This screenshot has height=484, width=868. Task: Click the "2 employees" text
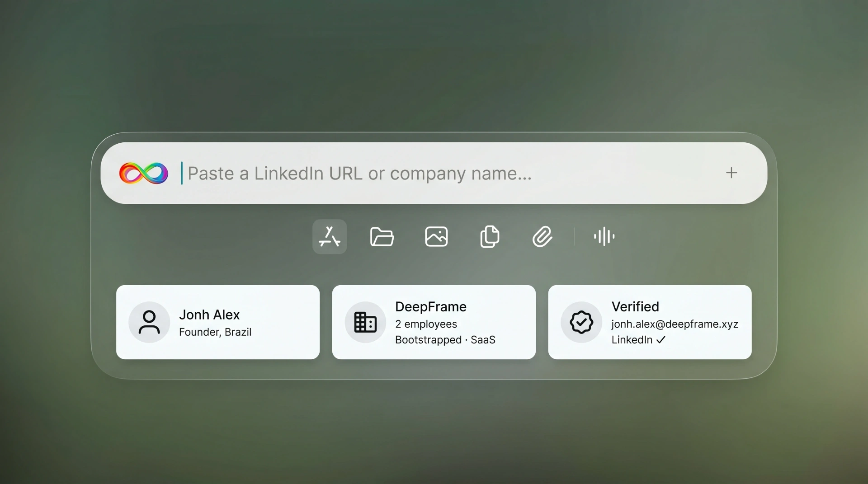[x=426, y=324]
